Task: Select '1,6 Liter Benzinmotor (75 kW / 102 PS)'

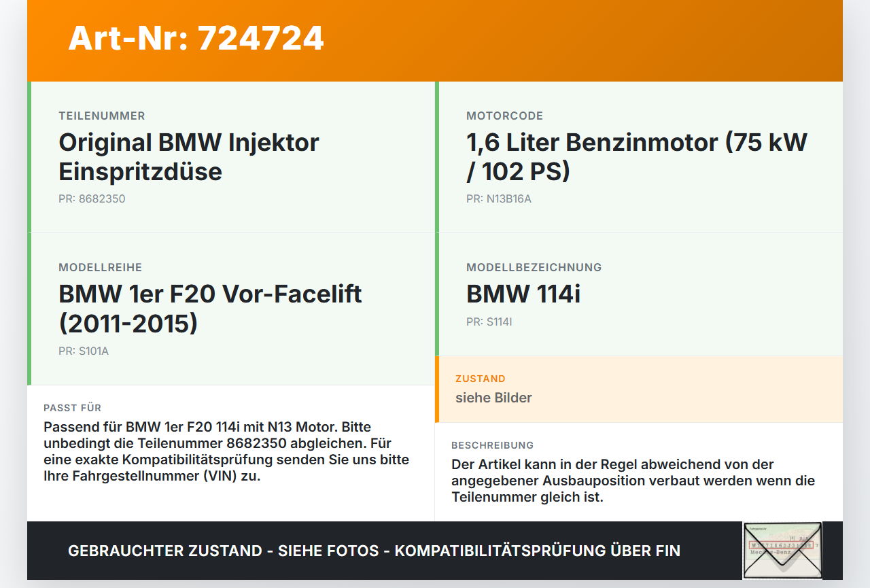Action: [x=637, y=157]
